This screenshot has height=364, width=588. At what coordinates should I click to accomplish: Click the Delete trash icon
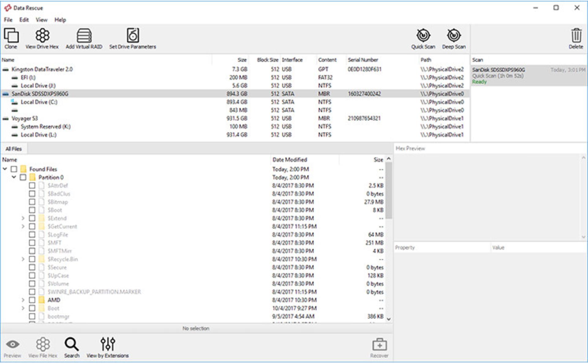coord(576,35)
